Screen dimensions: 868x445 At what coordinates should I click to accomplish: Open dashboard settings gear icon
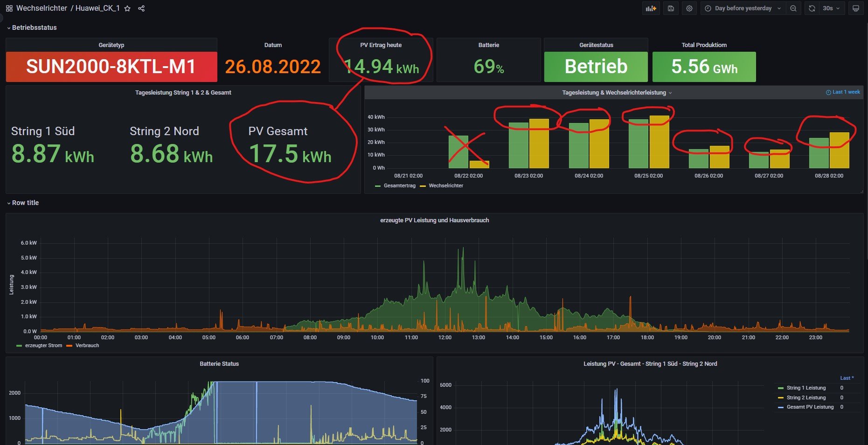coord(689,8)
